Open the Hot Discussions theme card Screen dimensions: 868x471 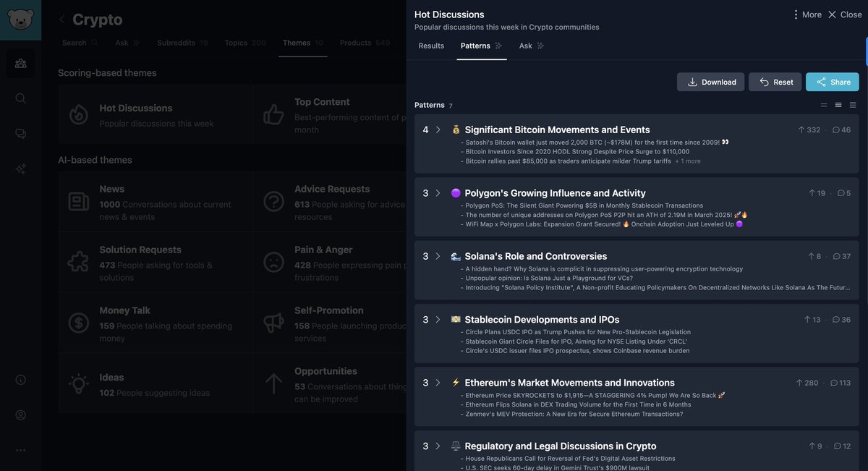tap(156, 114)
